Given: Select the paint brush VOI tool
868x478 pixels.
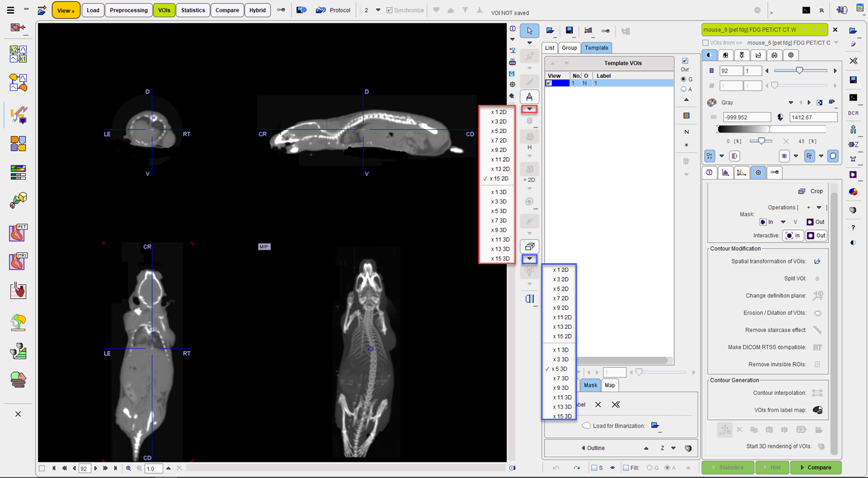Looking at the screenshot, I should click(529, 97).
